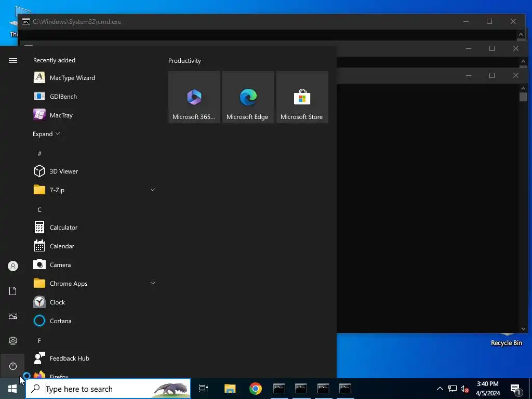
Task: Click the Windows Start button
Action: click(12, 389)
